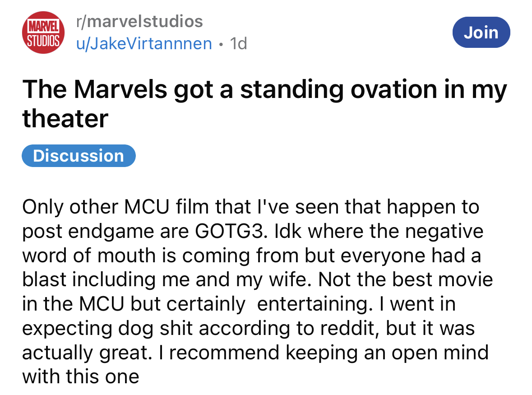The width and height of the screenshot is (532, 395).
Task: Go to the r/marvelstudios subreddit link
Action: tap(140, 21)
